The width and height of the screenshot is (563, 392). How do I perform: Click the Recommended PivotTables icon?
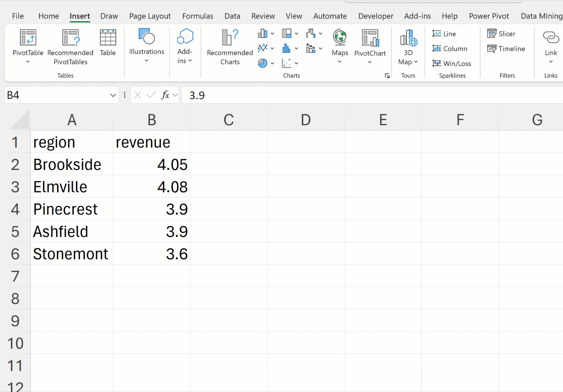coord(70,38)
